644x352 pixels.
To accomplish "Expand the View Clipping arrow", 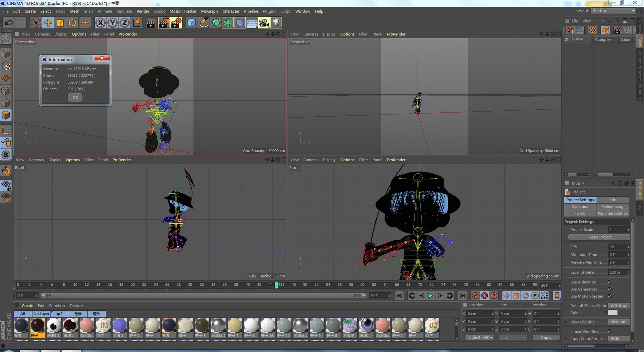I will click(x=566, y=322).
